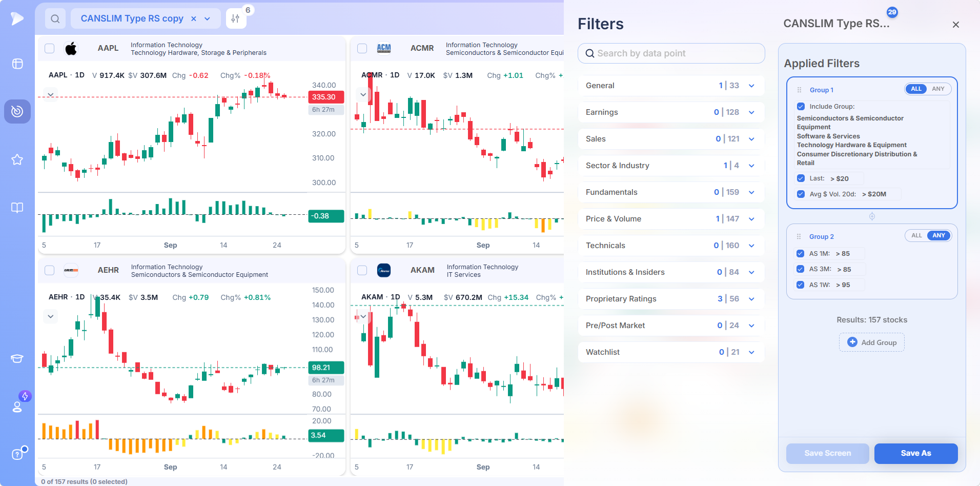The height and width of the screenshot is (486, 980).
Task: Expand the Sector & Industry filter category
Action: (x=671, y=166)
